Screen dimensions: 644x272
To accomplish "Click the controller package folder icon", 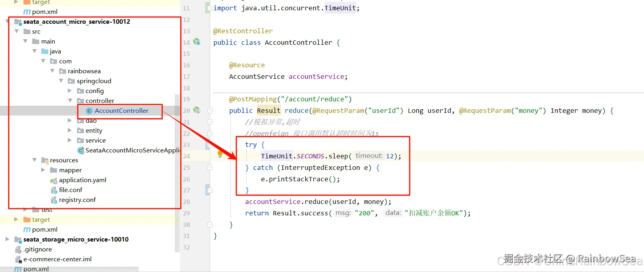I will (x=80, y=101).
